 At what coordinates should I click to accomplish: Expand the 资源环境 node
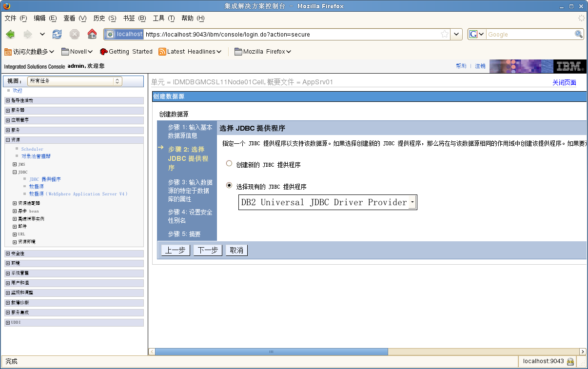point(15,242)
